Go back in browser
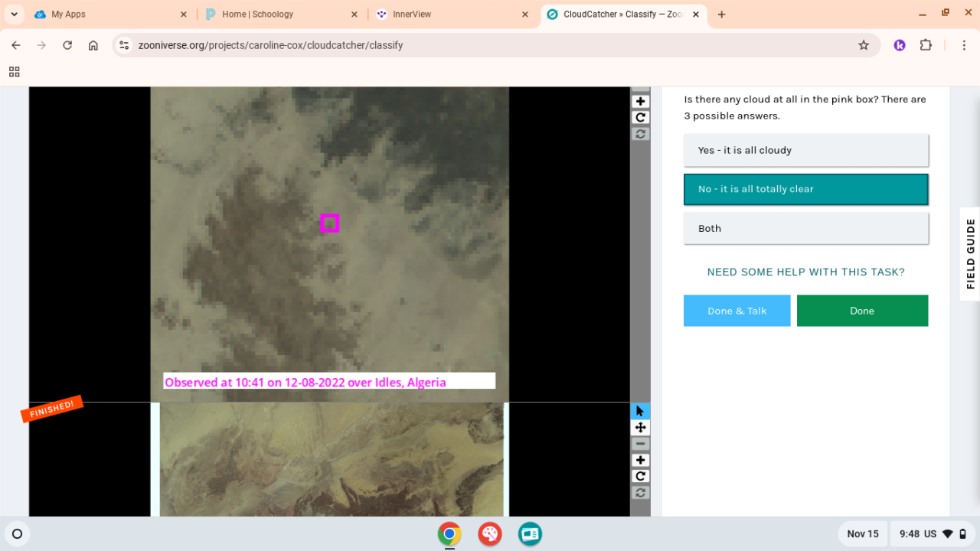This screenshot has width=980, height=551. (16, 45)
